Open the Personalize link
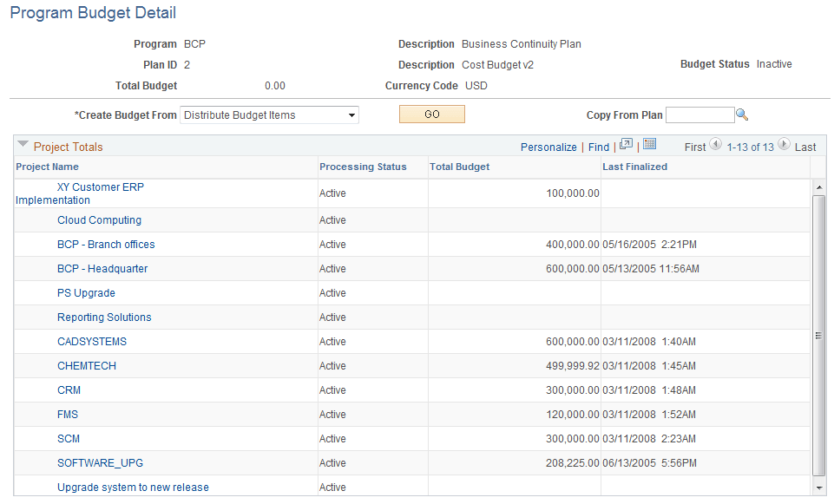Image resolution: width=834 pixels, height=504 pixels. tap(548, 147)
